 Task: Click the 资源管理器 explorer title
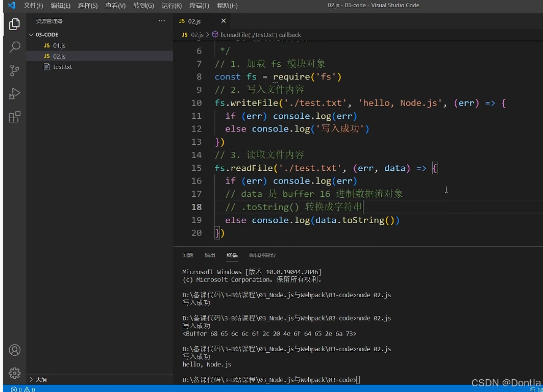(x=49, y=21)
